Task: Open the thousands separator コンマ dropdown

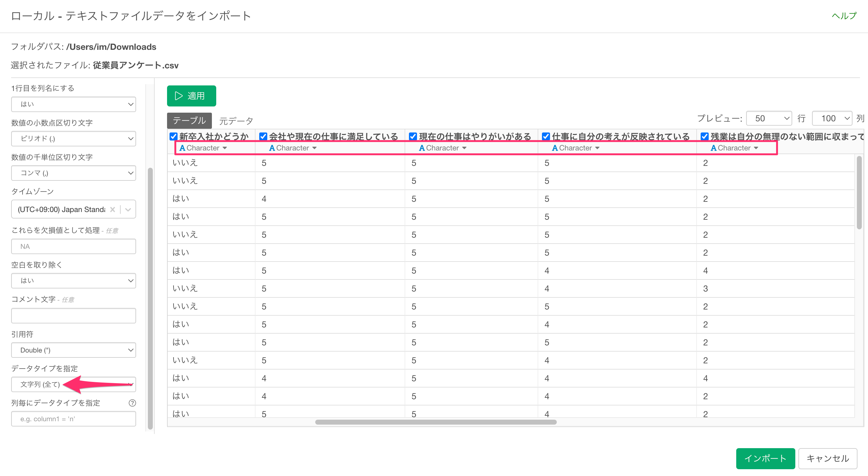Action: pyautogui.click(x=73, y=173)
